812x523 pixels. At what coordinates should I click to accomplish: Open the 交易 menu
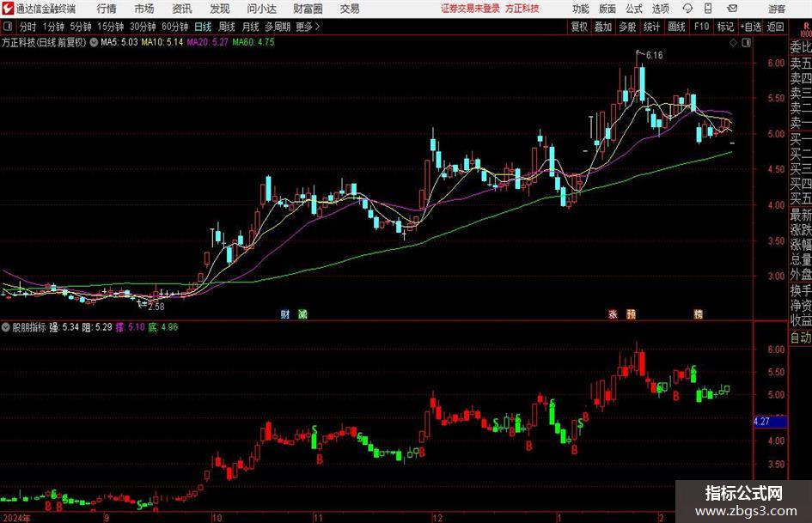click(350, 9)
